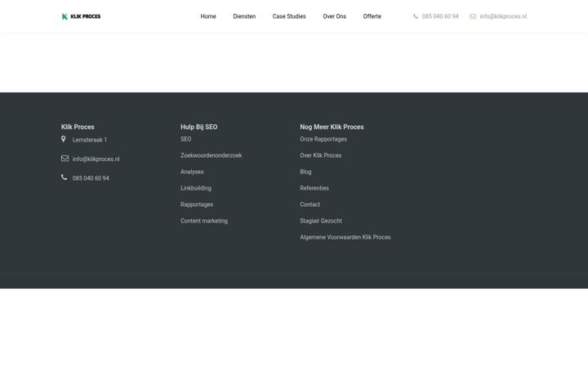Open Zoekwoordenonderzoek footer link
The width and height of the screenshot is (588, 368).
(212, 155)
